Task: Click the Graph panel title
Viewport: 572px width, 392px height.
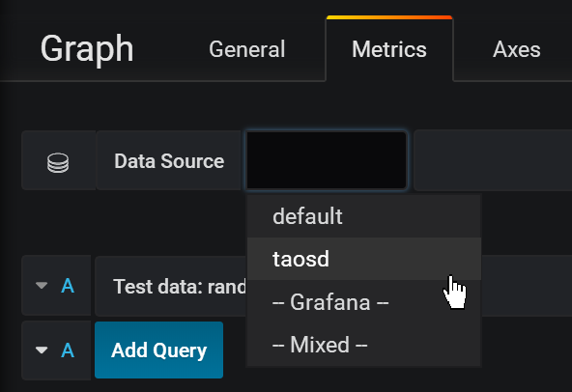Action: point(87,49)
